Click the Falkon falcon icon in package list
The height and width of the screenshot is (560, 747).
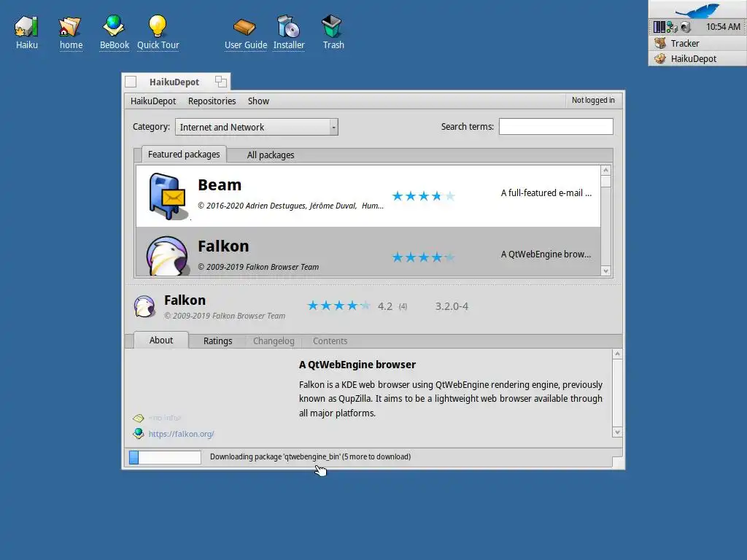[167, 256]
